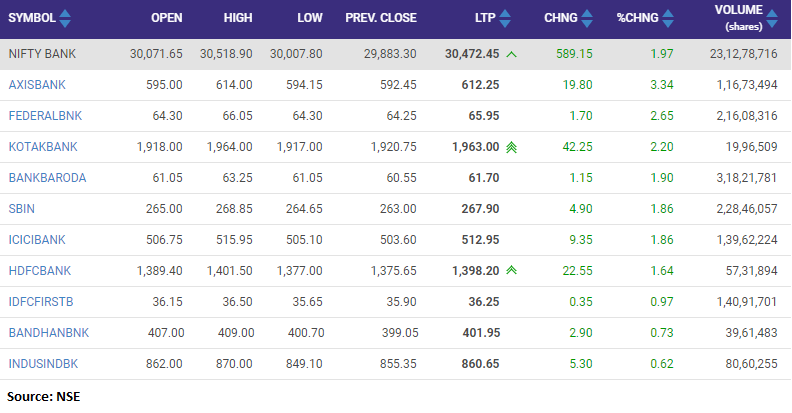Click the PREV. CLOSE column header
This screenshot has width=792, height=413.
pos(381,18)
